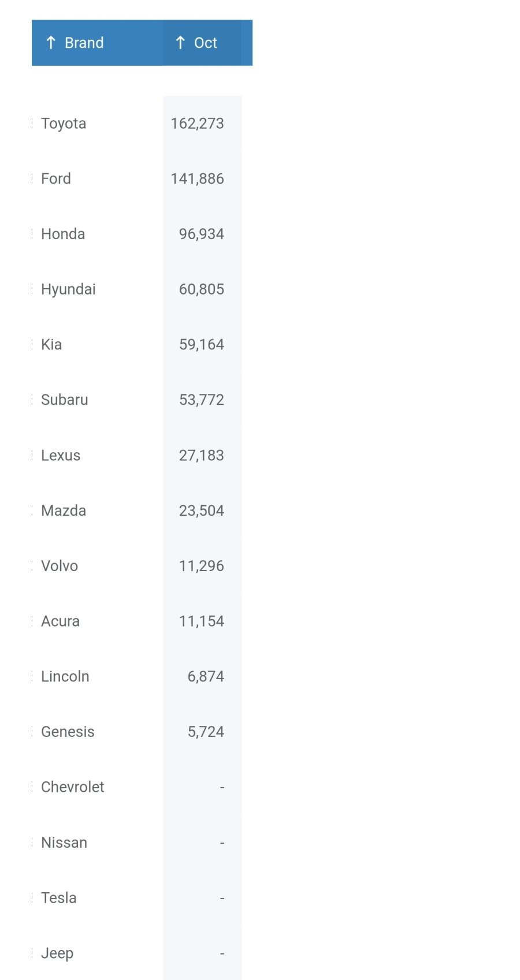Click Acura in the brand column
This screenshot has width=520, height=980.
click(60, 621)
